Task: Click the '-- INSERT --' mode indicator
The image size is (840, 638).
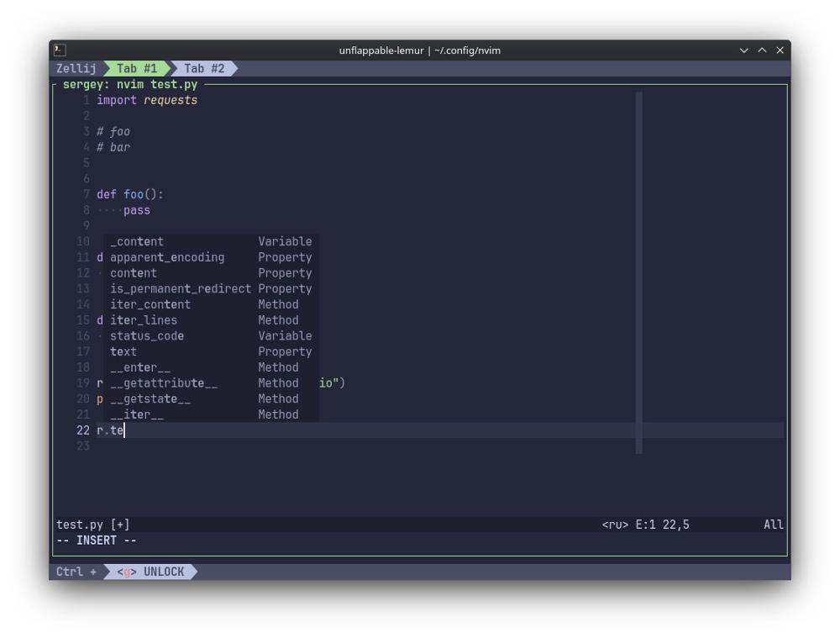Action: click(x=97, y=540)
